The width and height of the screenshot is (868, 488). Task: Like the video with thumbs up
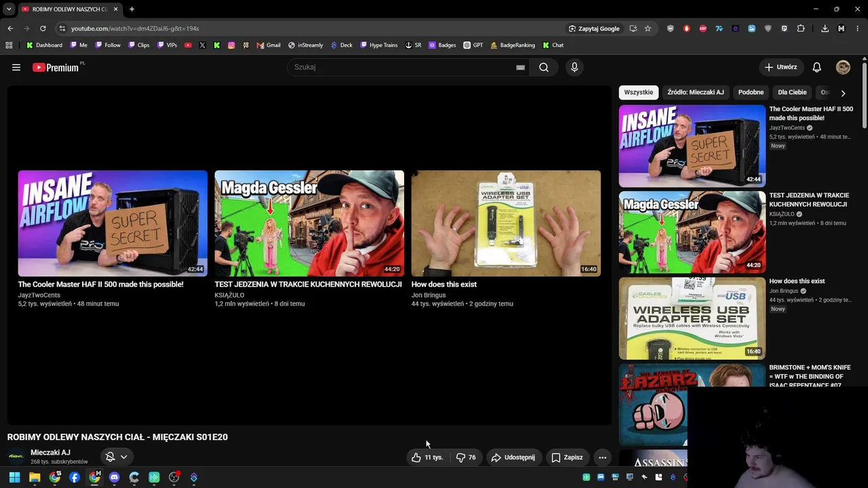pyautogui.click(x=427, y=457)
